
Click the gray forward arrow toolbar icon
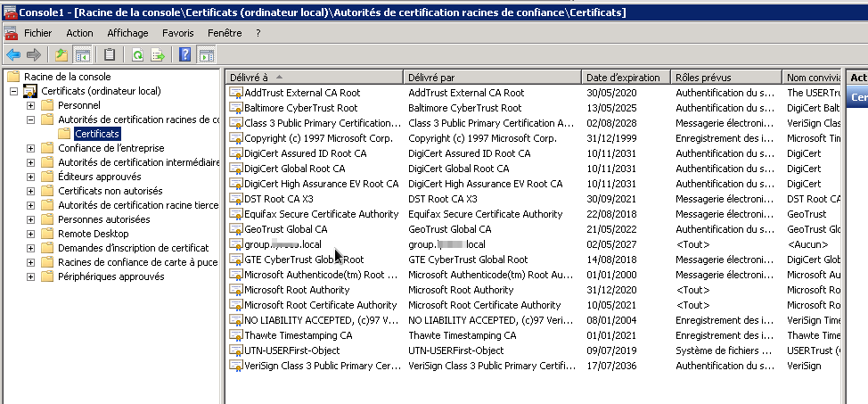[x=34, y=54]
